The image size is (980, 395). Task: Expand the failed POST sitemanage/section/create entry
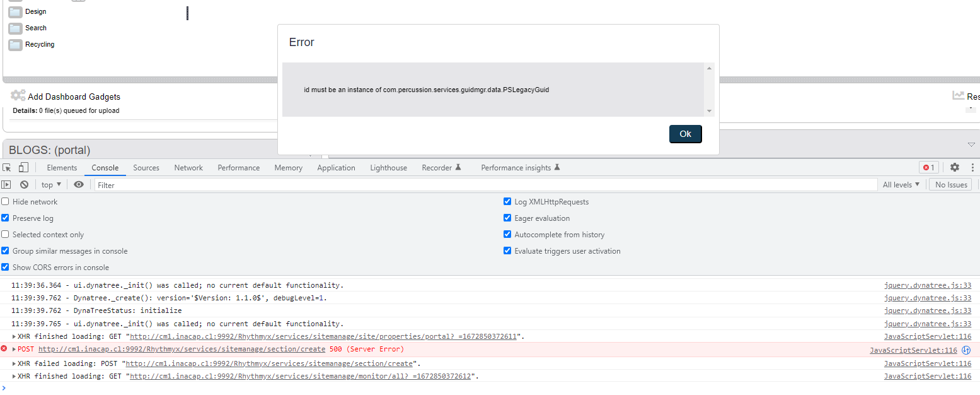(14, 349)
